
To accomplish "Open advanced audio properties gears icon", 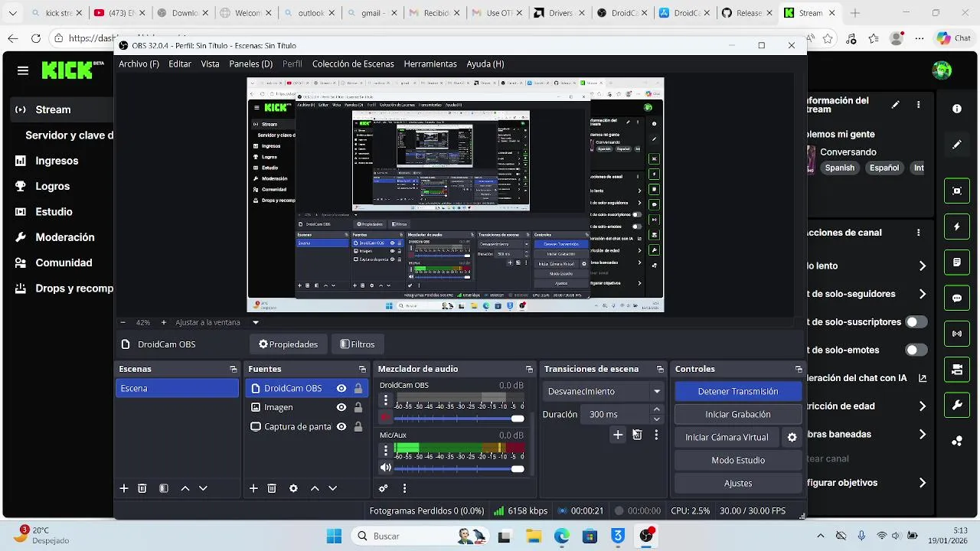I will click(384, 488).
